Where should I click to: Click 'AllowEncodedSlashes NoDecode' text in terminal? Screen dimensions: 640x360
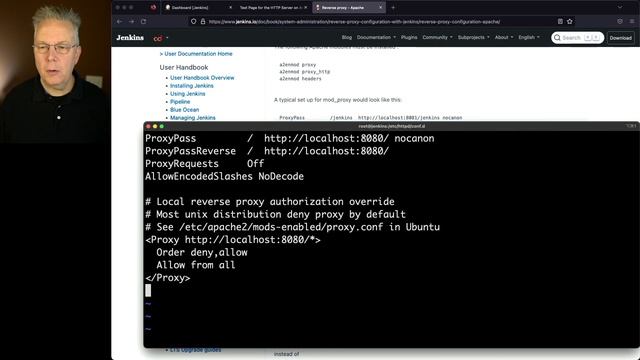click(224, 176)
